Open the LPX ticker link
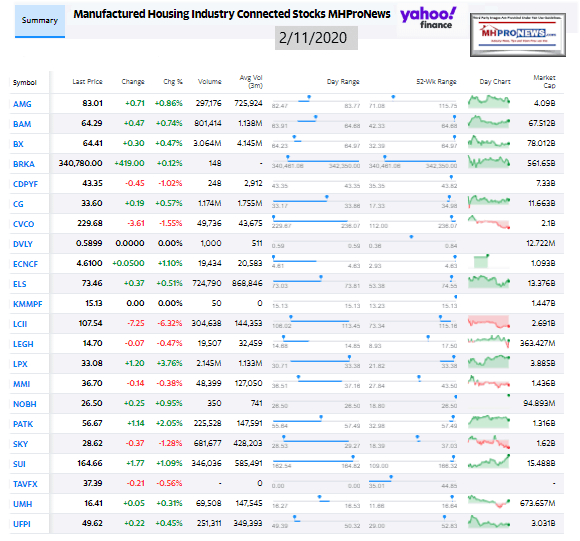The height and width of the screenshot is (541, 580). pos(20,364)
